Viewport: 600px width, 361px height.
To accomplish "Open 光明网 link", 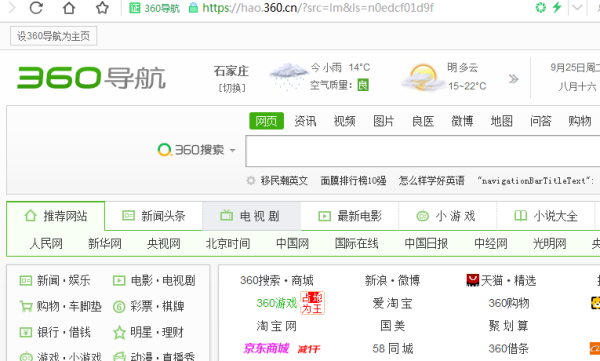I will (x=549, y=243).
